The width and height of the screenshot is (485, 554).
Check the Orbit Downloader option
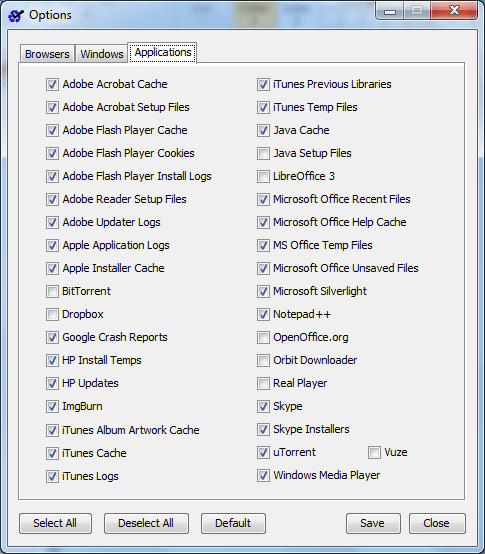pos(263,361)
